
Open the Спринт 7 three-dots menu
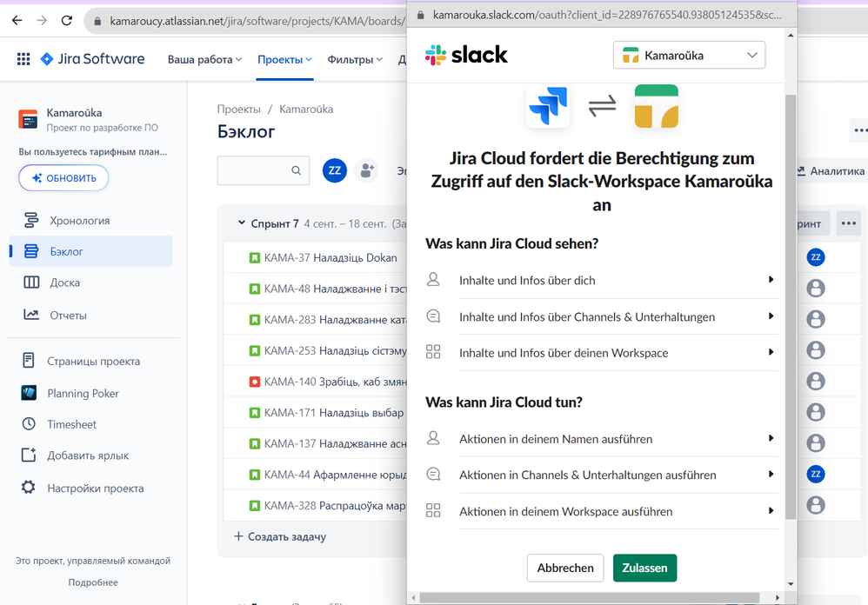point(849,223)
